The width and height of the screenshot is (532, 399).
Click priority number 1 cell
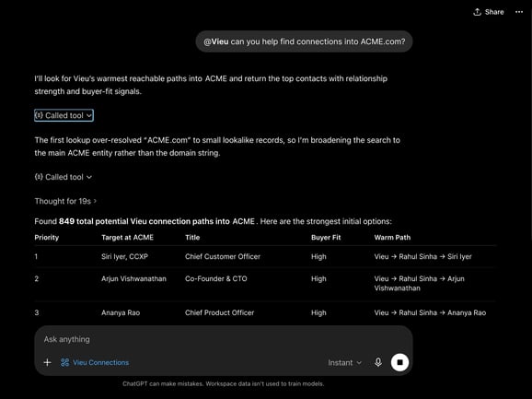(36, 257)
